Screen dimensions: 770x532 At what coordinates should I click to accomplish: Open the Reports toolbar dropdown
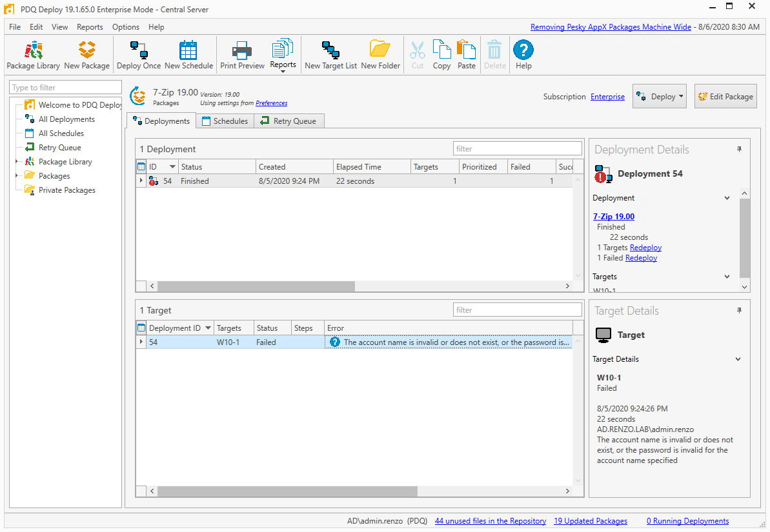(x=283, y=55)
